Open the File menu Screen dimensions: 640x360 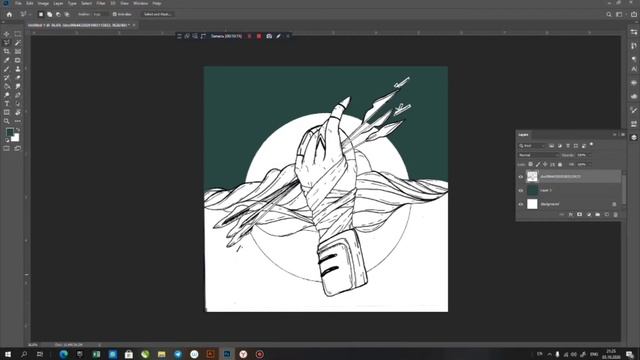pos(18,3)
